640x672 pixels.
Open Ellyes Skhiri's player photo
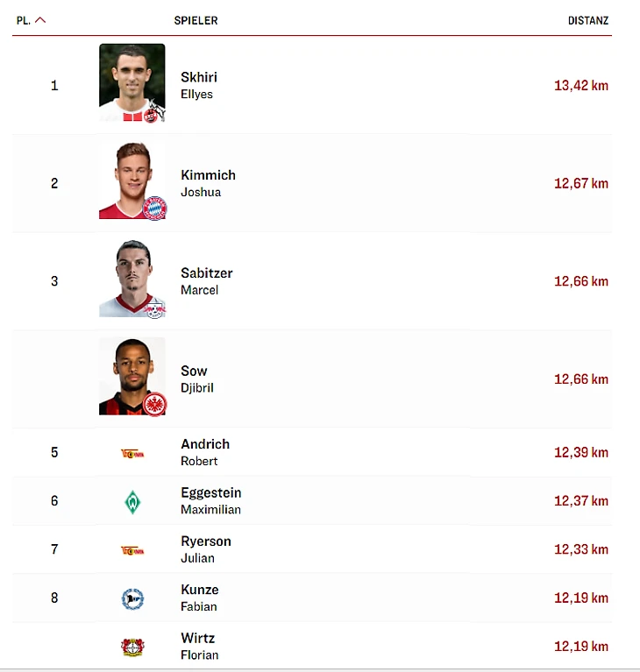(x=132, y=82)
